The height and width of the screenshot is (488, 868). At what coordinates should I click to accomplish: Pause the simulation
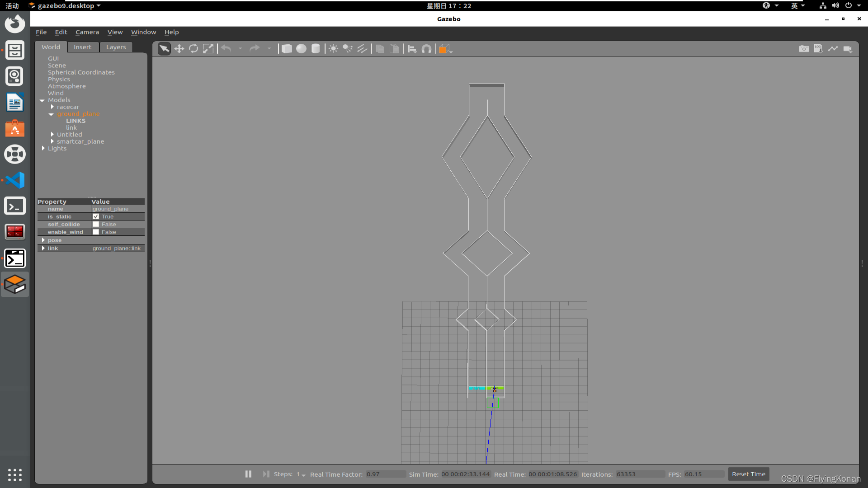click(248, 474)
